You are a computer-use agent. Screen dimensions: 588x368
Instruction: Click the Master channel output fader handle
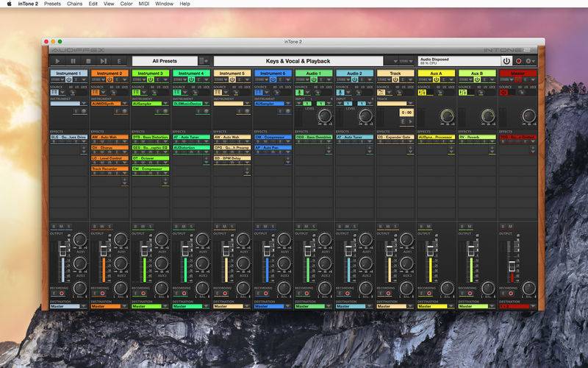click(512, 266)
